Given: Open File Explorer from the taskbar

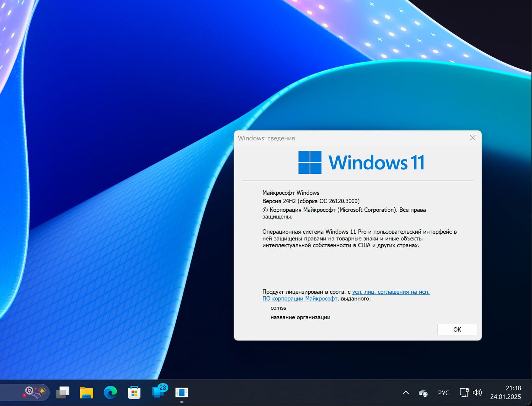Looking at the screenshot, I should (87, 392).
